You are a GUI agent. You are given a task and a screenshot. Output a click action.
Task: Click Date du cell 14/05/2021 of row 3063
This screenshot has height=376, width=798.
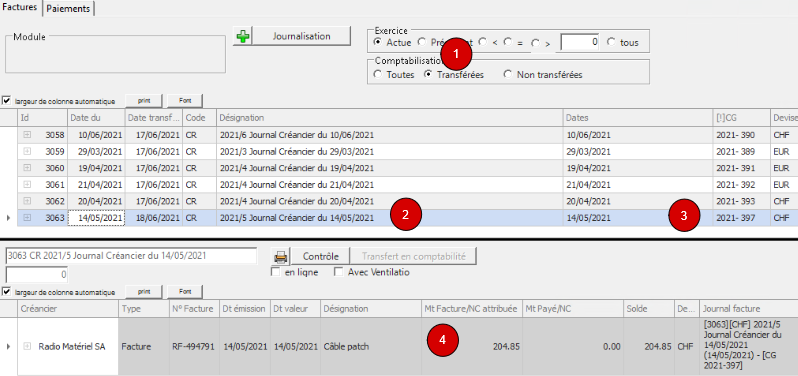[x=96, y=218]
